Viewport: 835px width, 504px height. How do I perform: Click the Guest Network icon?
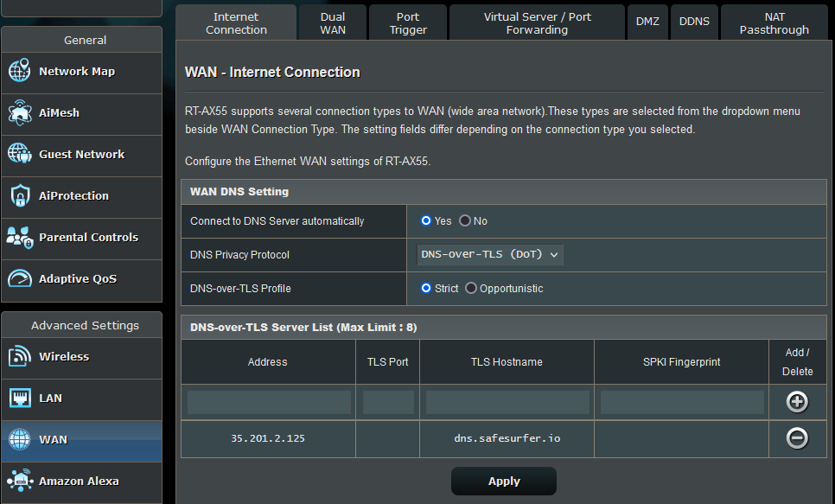click(20, 154)
